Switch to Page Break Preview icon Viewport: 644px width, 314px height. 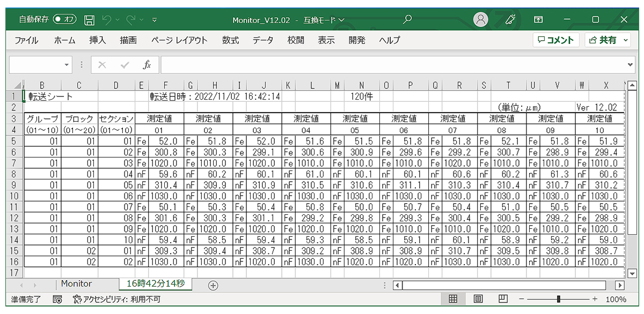(x=503, y=299)
